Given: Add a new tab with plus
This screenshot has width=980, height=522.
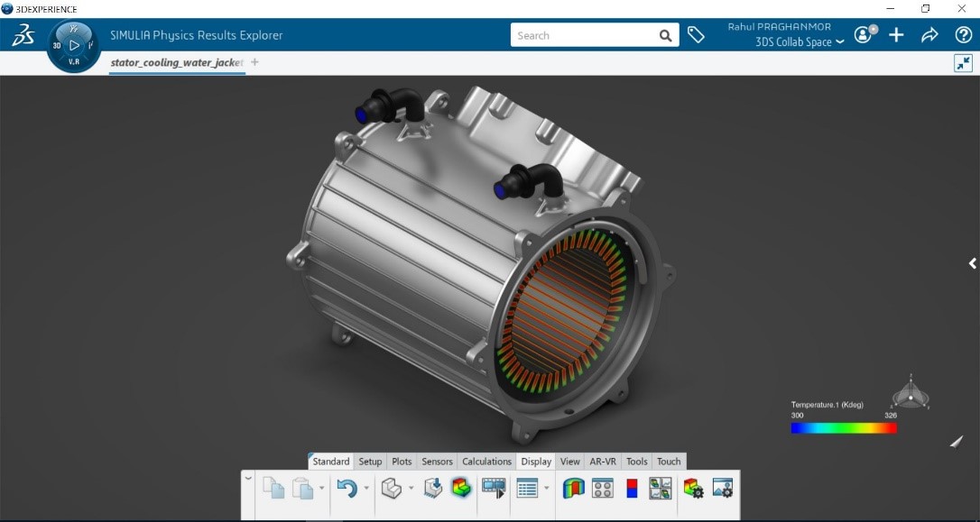Looking at the screenshot, I should pos(254,62).
